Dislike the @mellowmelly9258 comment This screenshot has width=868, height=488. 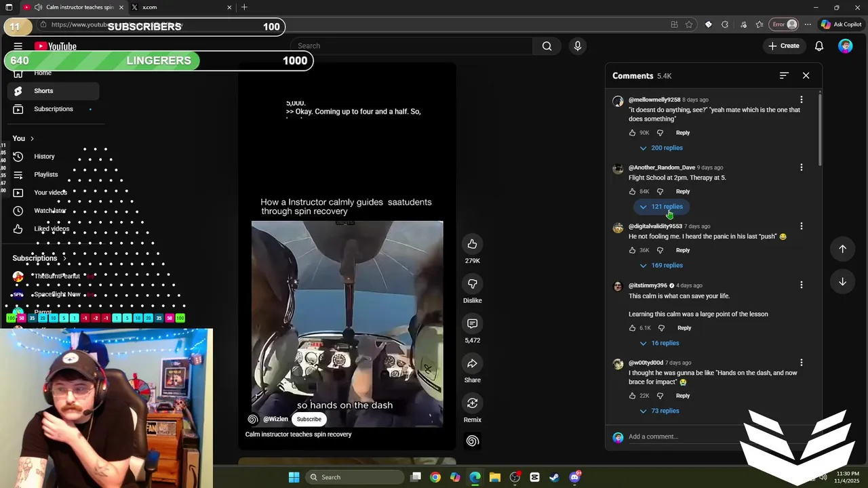point(660,133)
